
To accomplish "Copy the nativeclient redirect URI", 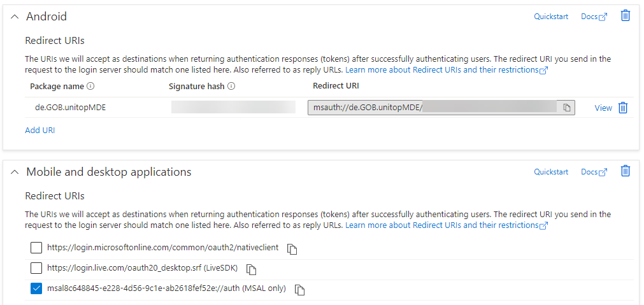I will (x=292, y=249).
